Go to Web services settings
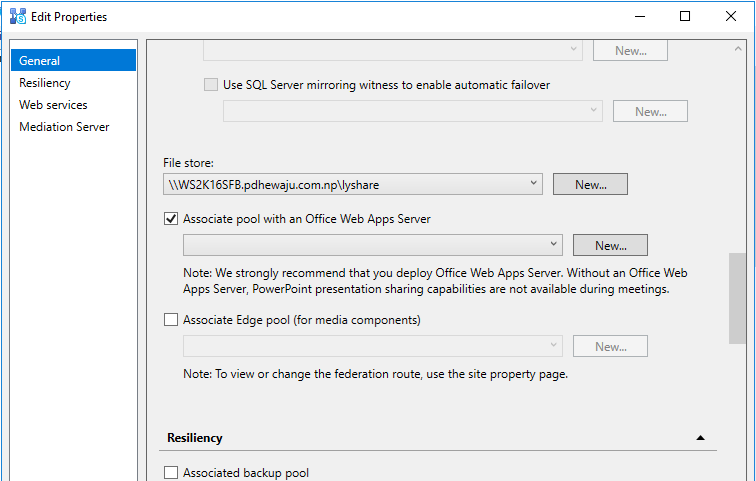Viewport: 756px width, 481px height. click(x=53, y=105)
